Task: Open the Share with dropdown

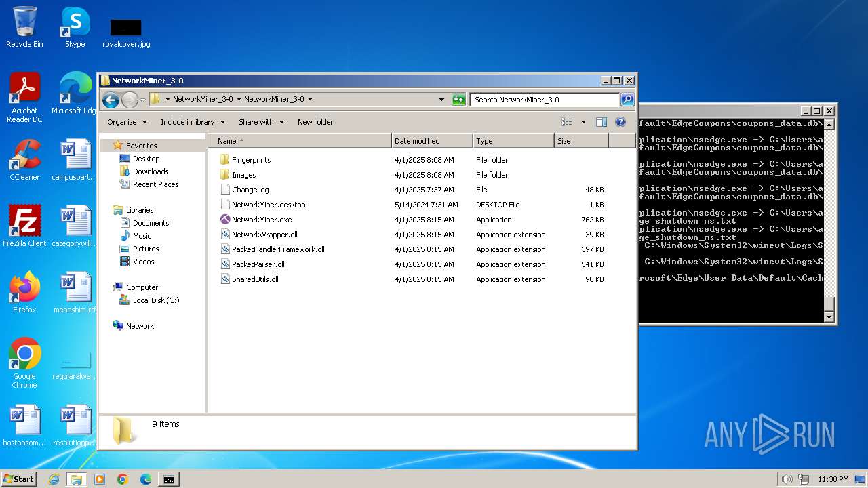Action: coord(262,122)
